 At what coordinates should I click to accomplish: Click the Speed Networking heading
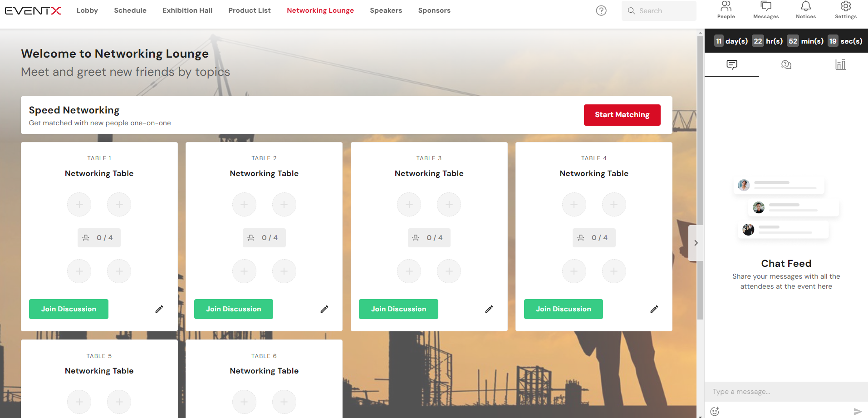pyautogui.click(x=74, y=110)
